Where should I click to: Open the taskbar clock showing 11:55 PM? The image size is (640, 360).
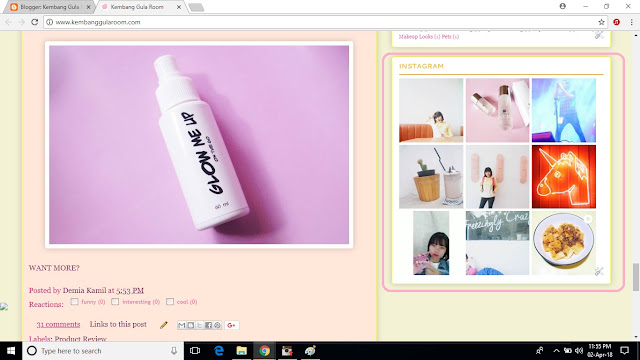point(600,351)
